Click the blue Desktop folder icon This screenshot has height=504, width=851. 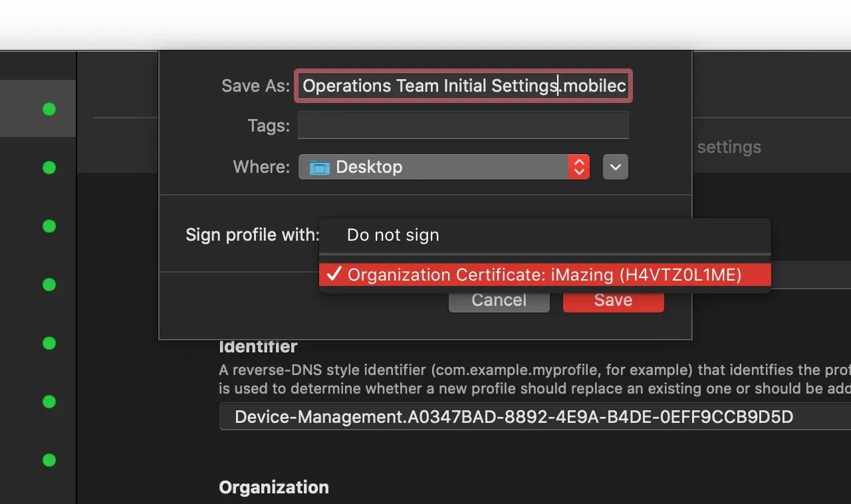[320, 167]
